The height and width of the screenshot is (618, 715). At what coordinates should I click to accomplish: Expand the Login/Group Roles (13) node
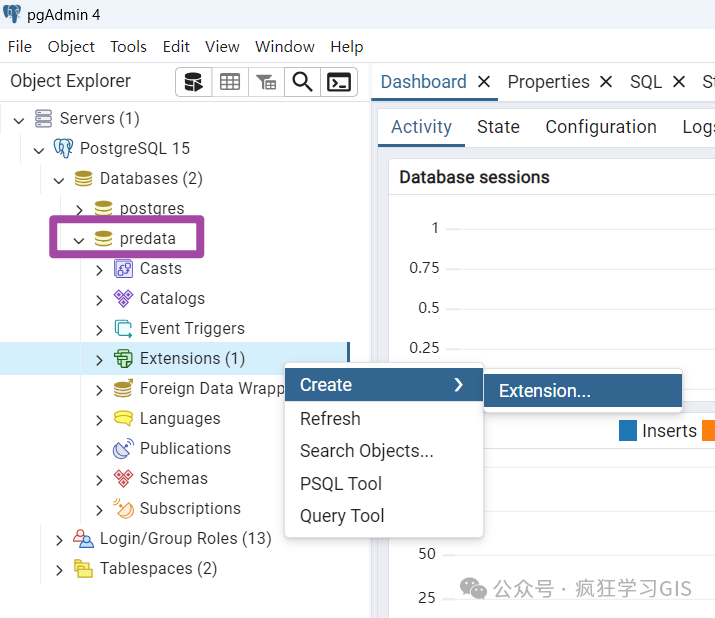click(59, 540)
